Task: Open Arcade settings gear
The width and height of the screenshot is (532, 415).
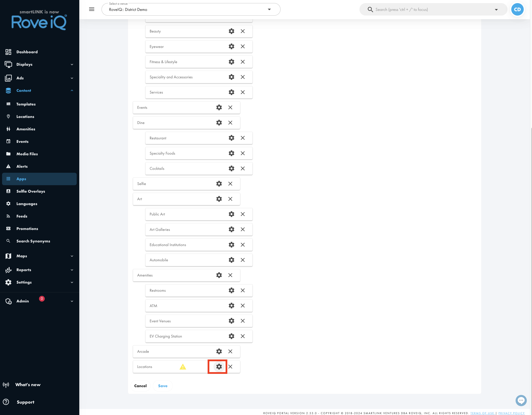Action: click(219, 351)
